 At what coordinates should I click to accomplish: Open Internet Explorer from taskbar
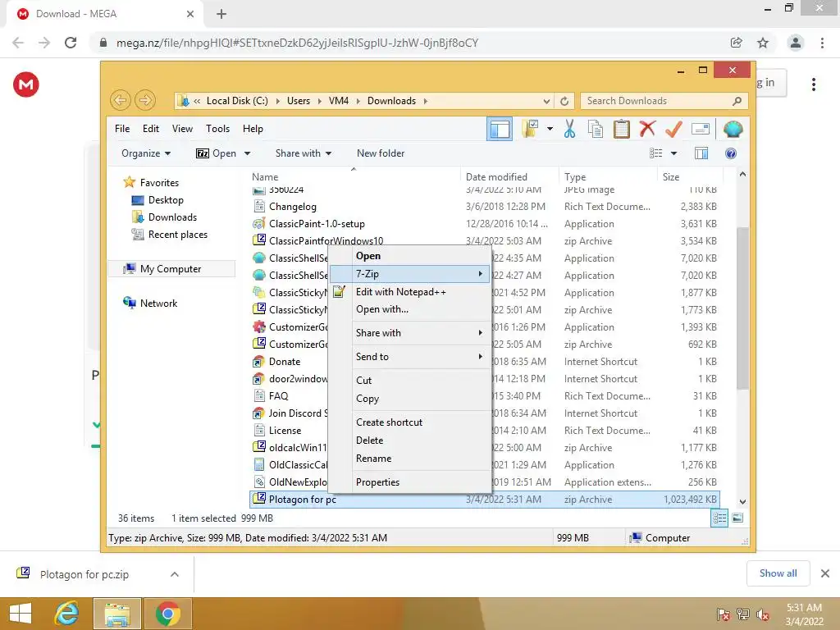[x=66, y=614]
